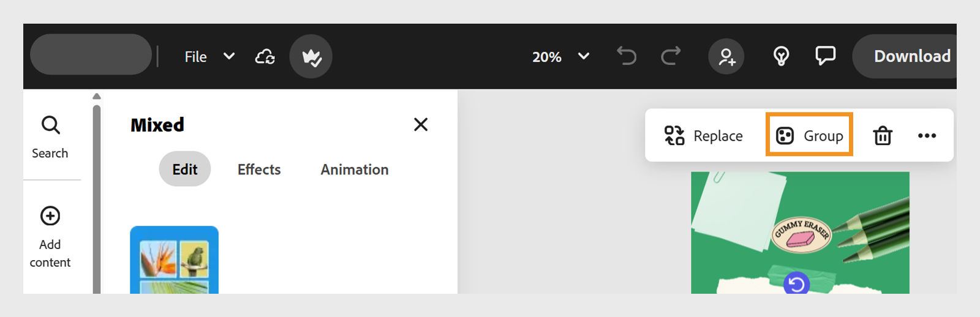The image size is (980, 317).
Task: Open more options ellipsis menu
Action: click(x=927, y=135)
